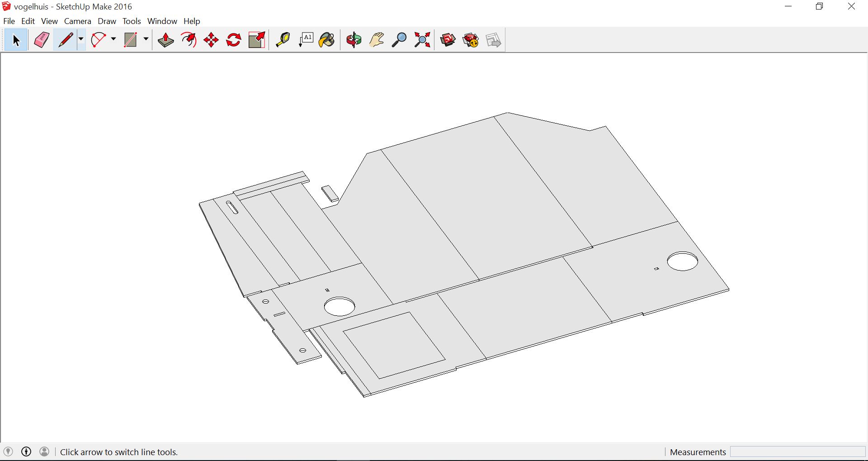This screenshot has height=461, width=868.
Task: Click the SketchUp logo in title bar
Action: pyautogui.click(x=6, y=6)
